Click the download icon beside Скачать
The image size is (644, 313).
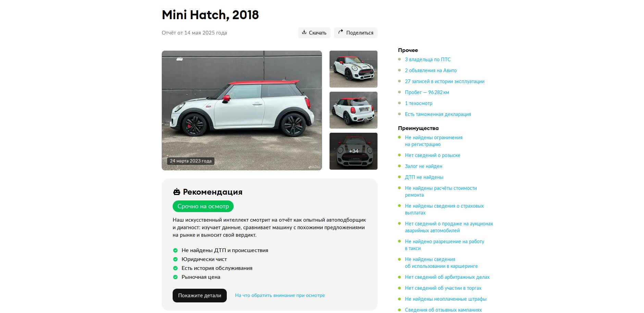[x=304, y=32]
